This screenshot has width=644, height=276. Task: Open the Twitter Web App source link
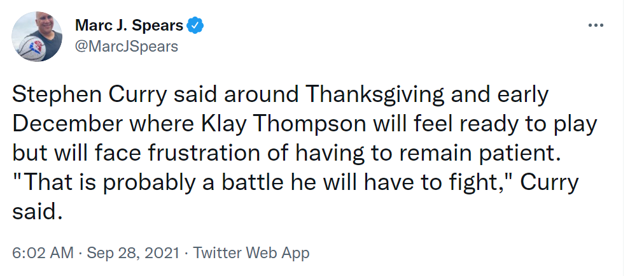click(x=251, y=253)
